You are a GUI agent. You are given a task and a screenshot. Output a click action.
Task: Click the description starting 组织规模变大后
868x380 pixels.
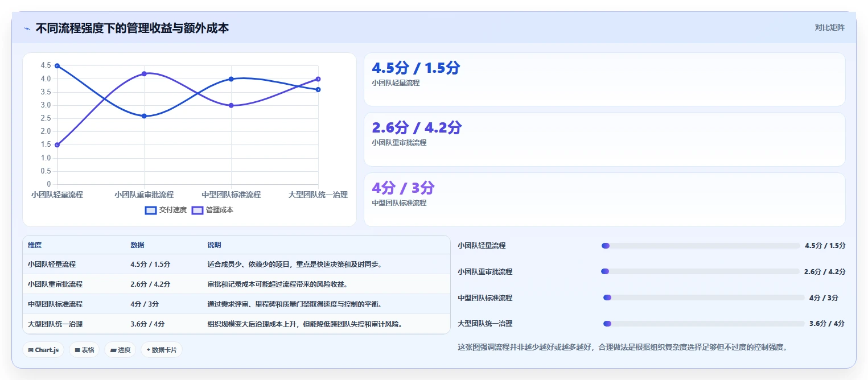(306, 324)
